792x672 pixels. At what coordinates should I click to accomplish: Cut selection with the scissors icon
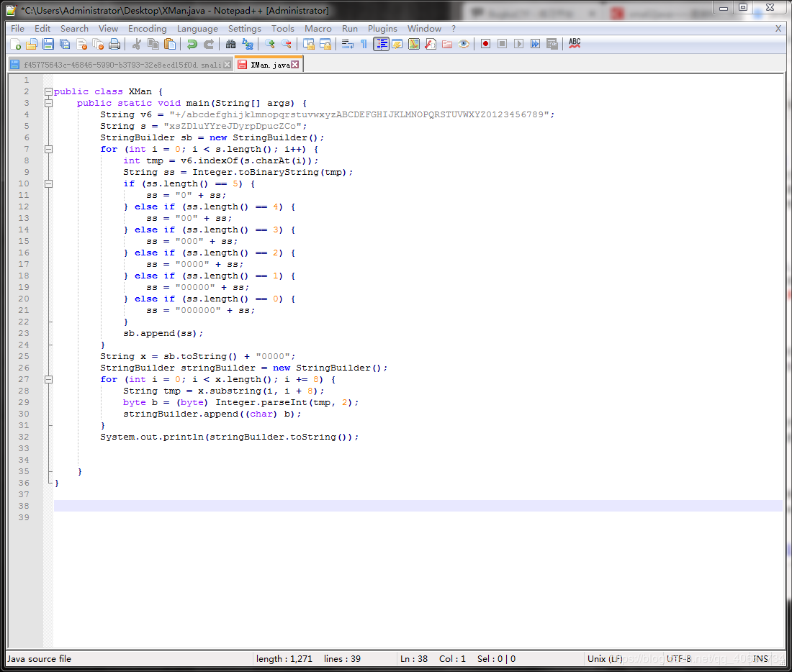pyautogui.click(x=136, y=44)
